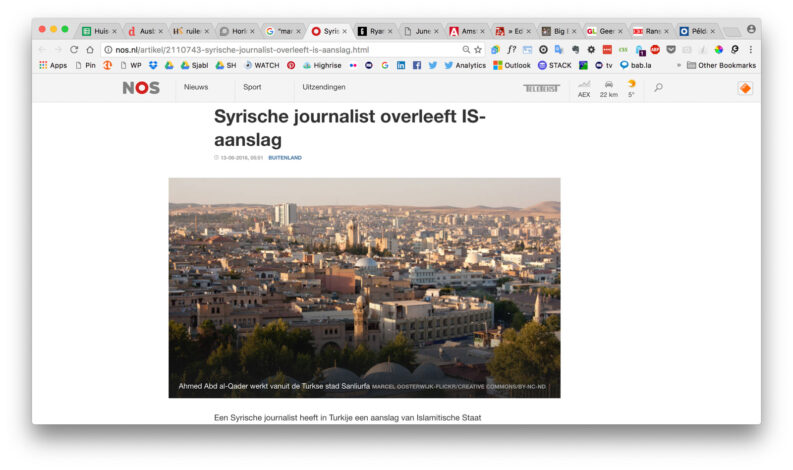Screen dimensions: 793x470
Task: Open the Nieuws menu item
Action: tap(195, 87)
